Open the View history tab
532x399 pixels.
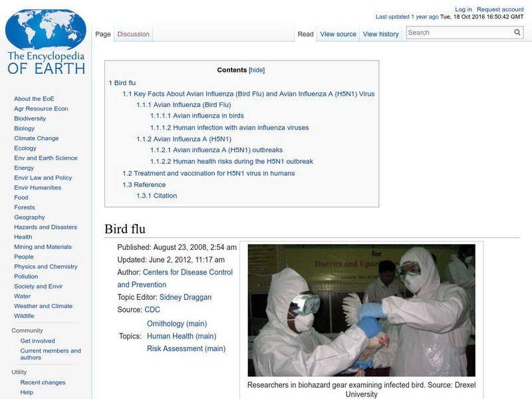click(380, 34)
